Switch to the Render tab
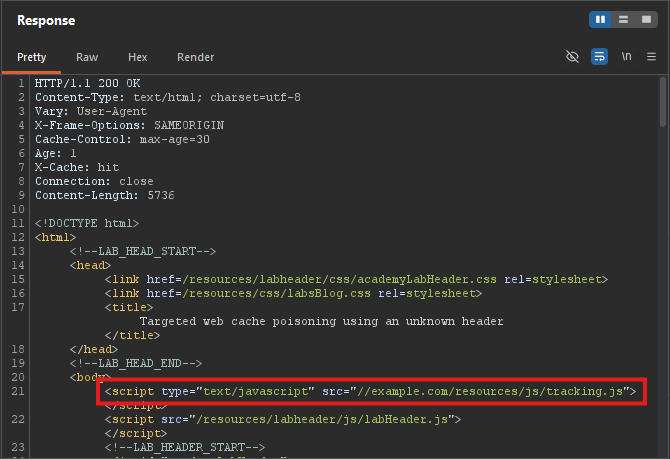The image size is (670, 459). [x=196, y=57]
